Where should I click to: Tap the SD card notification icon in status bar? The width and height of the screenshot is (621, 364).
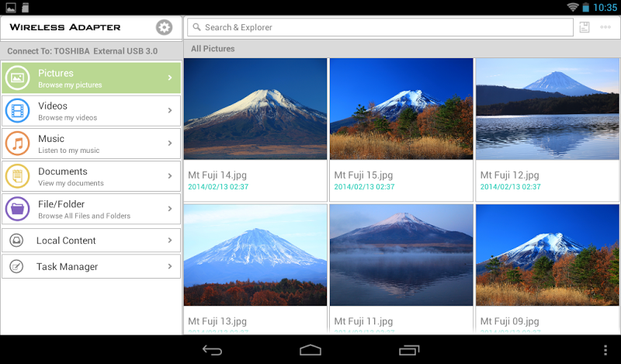(x=25, y=7)
